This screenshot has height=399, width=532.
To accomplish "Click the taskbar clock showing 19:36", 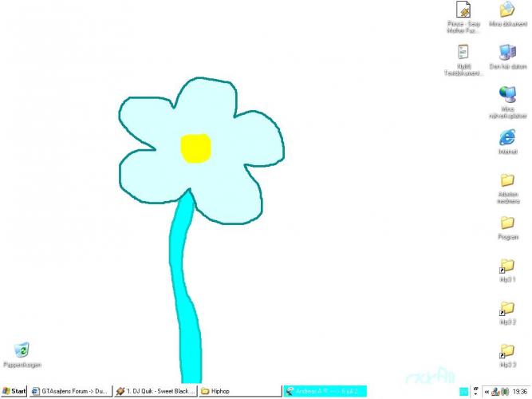I will [520, 391].
